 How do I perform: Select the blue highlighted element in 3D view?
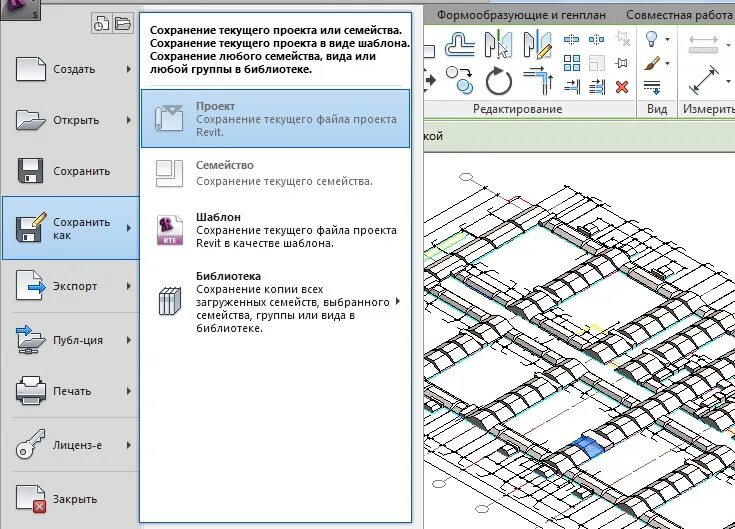click(588, 447)
